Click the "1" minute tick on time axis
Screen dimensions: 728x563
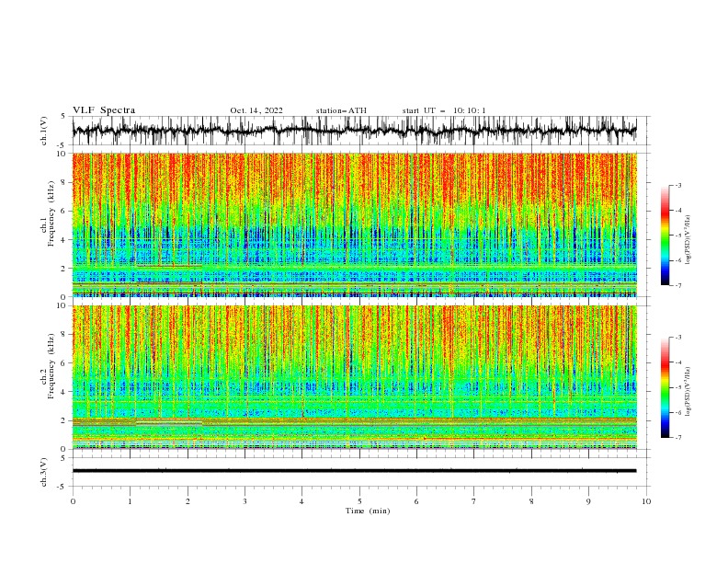tap(130, 501)
